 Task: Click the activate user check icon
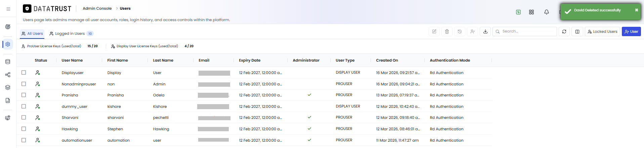pos(472,31)
